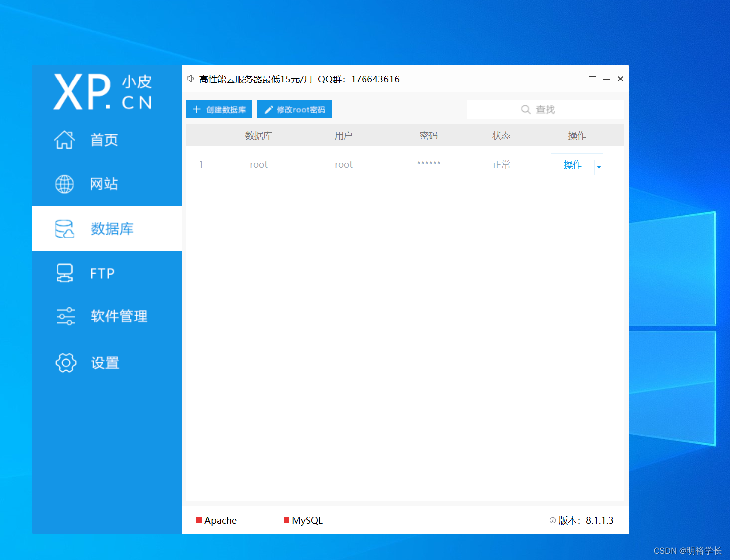
Task: Minimize the phpStudy window
Action: coord(607,79)
